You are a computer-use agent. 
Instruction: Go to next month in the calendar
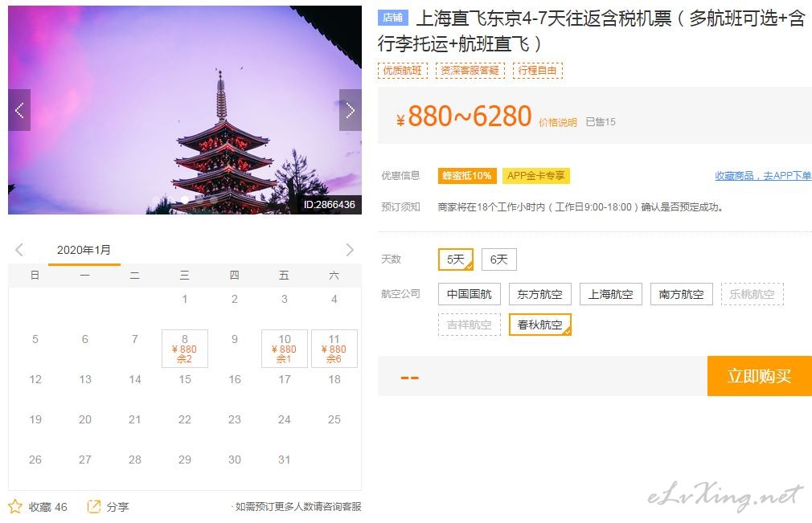350,250
